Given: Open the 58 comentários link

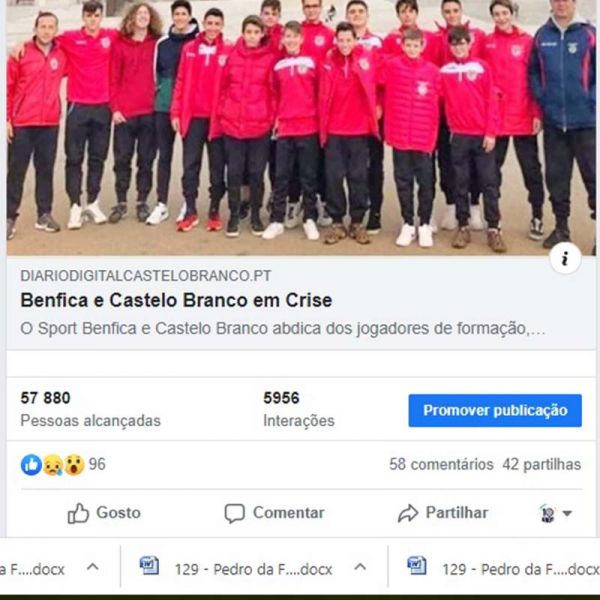Looking at the screenshot, I should 441,464.
